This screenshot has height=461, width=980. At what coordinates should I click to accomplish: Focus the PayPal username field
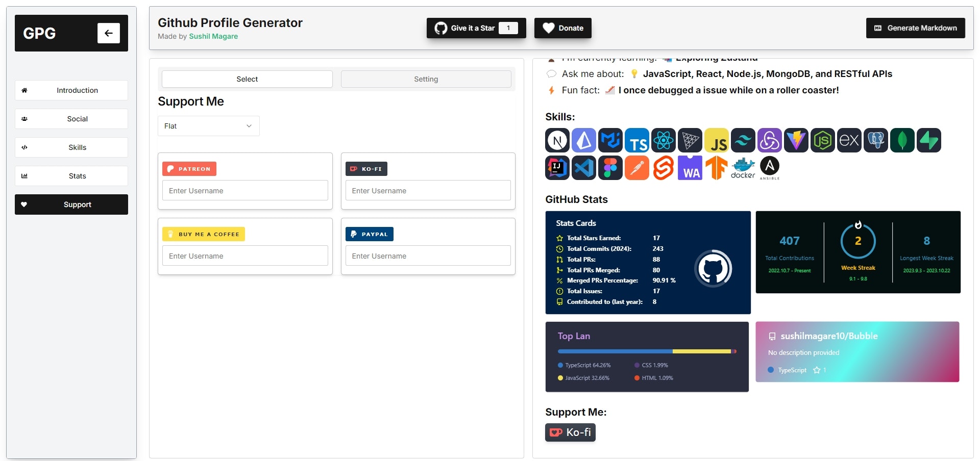pos(428,255)
